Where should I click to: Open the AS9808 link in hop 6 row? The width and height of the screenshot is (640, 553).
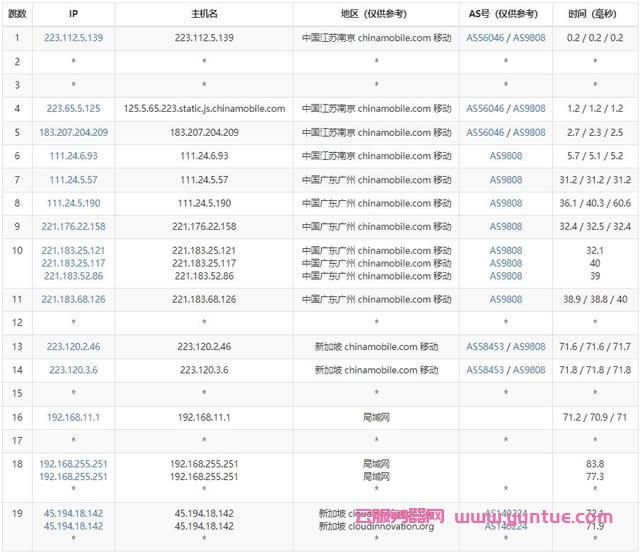click(506, 156)
